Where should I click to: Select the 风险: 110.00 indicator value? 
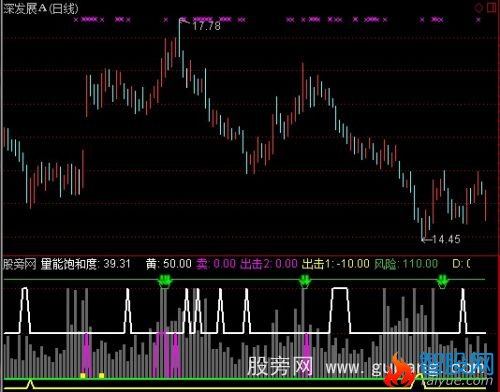coord(406,264)
